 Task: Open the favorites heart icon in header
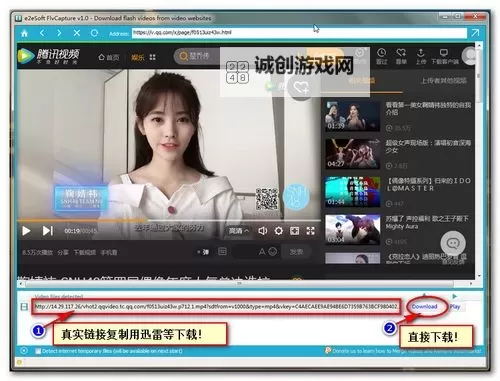[x=401, y=53]
